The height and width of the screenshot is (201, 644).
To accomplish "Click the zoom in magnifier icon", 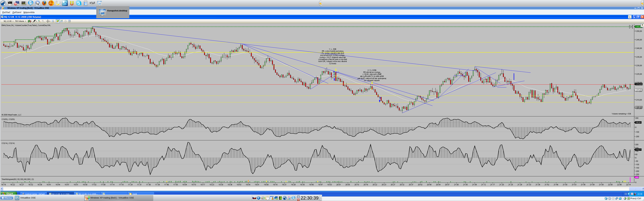I will [x=39, y=21].
